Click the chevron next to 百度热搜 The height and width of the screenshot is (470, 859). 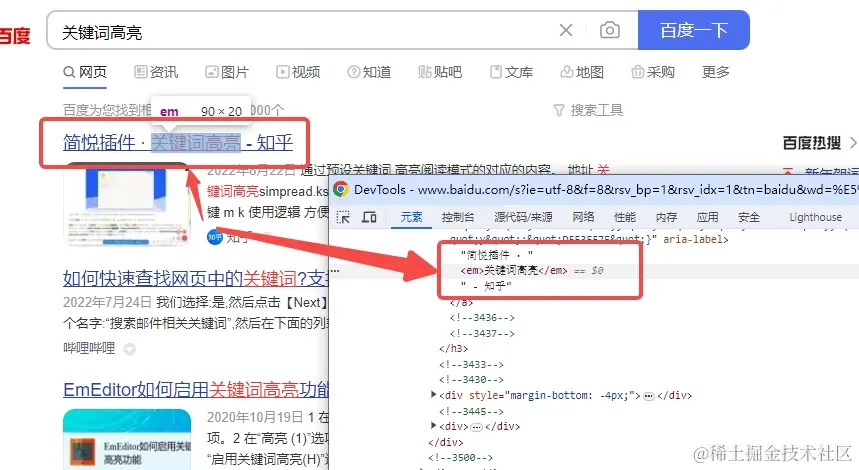pos(852,143)
